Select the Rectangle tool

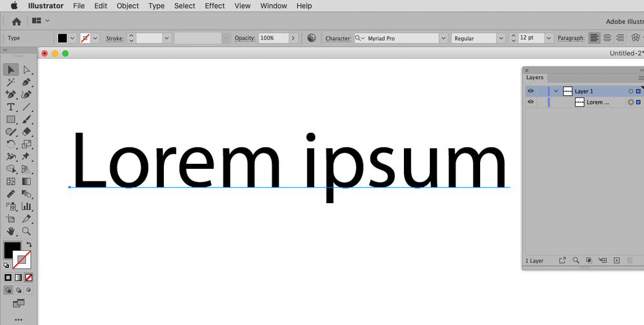tap(11, 119)
